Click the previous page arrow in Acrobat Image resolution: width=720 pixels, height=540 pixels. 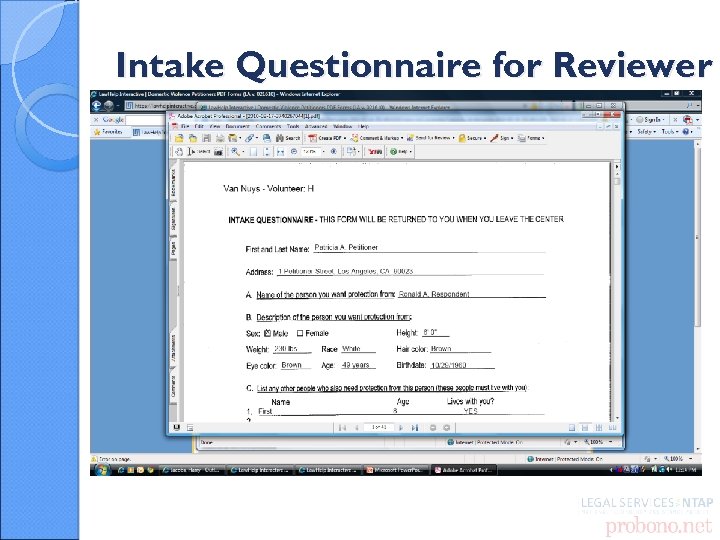(356, 428)
